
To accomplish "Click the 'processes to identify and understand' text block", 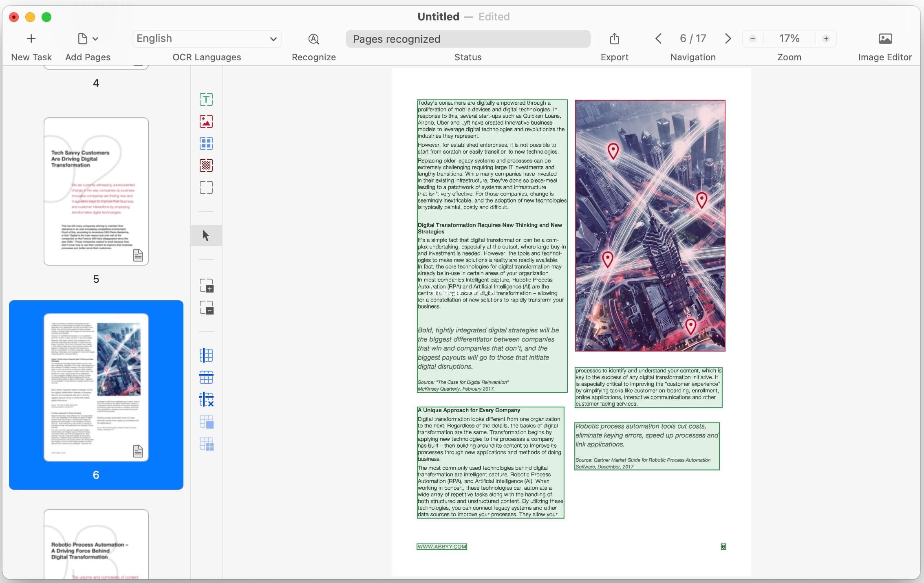I will click(648, 387).
